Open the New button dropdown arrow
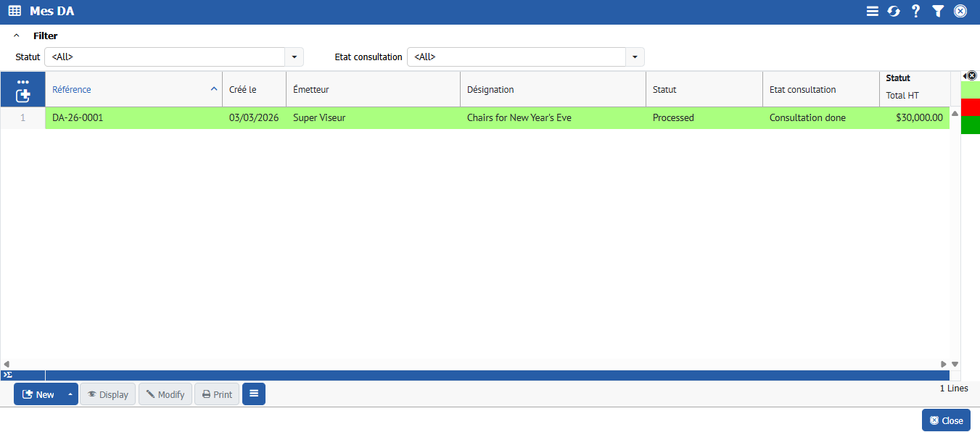The height and width of the screenshot is (432, 980). coord(70,394)
